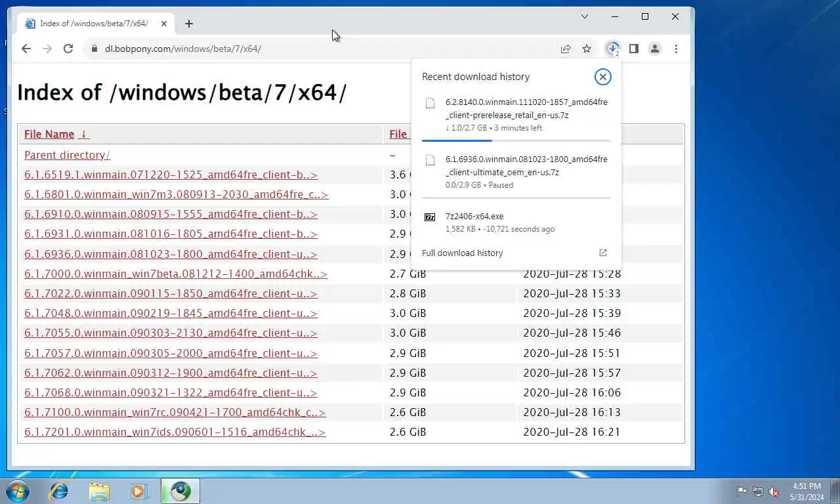Click the 7-Zip file icon in downloads
The image size is (840, 504).
[430, 217]
